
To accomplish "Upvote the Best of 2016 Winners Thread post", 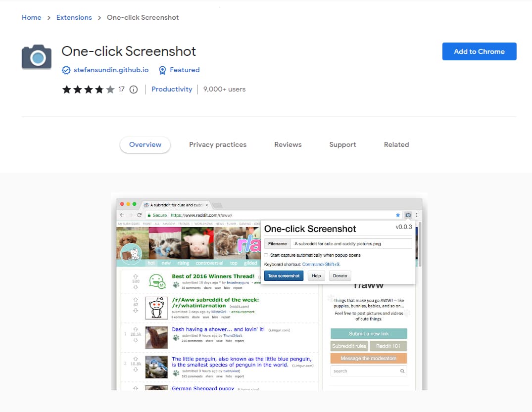I will point(135,276).
